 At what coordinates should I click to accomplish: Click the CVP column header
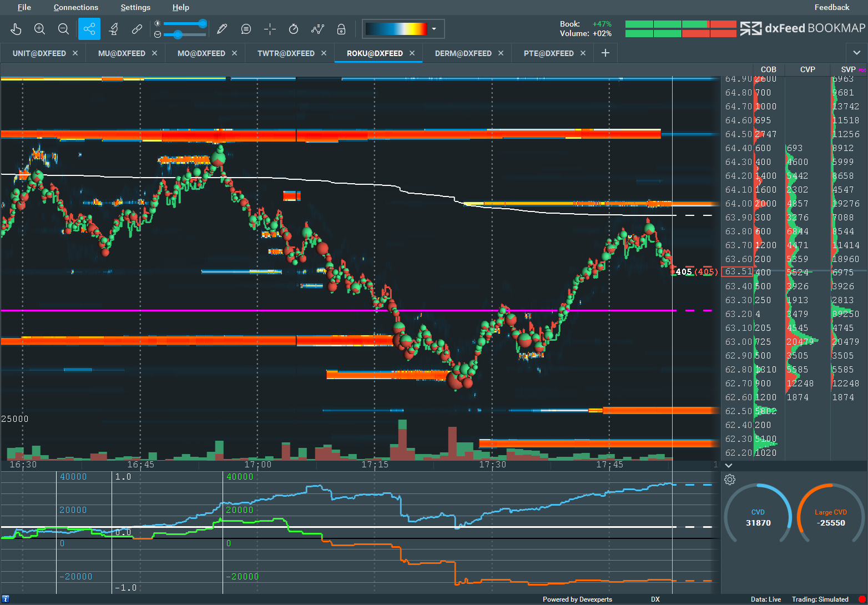click(x=808, y=69)
